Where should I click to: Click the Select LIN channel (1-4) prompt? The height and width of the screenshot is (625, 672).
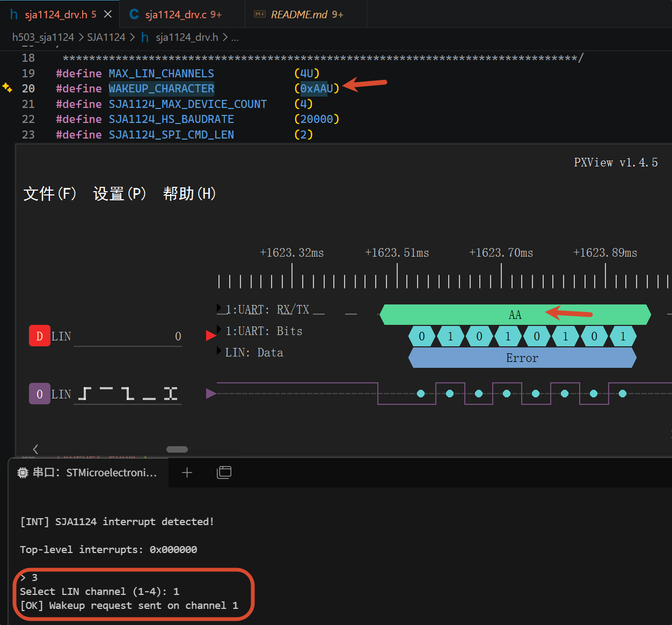point(99,591)
